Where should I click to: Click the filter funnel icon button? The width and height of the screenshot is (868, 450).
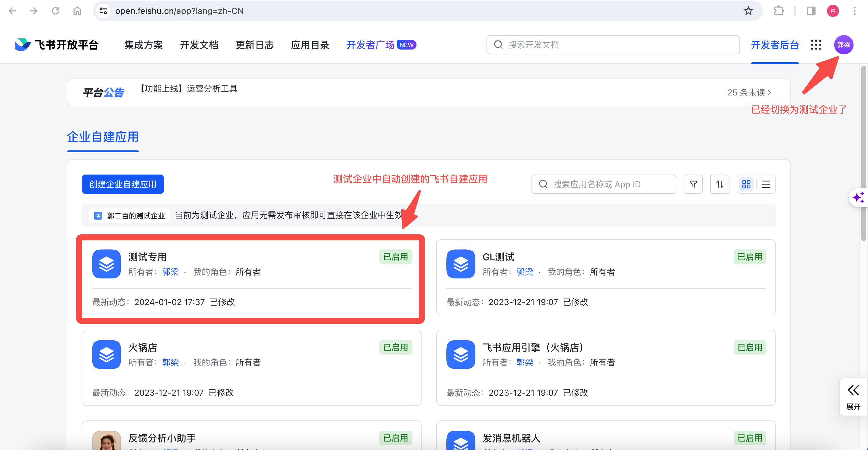[x=693, y=184]
